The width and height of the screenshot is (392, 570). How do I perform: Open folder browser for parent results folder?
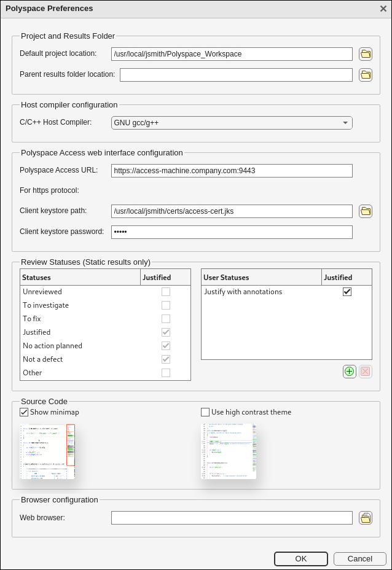click(366, 75)
